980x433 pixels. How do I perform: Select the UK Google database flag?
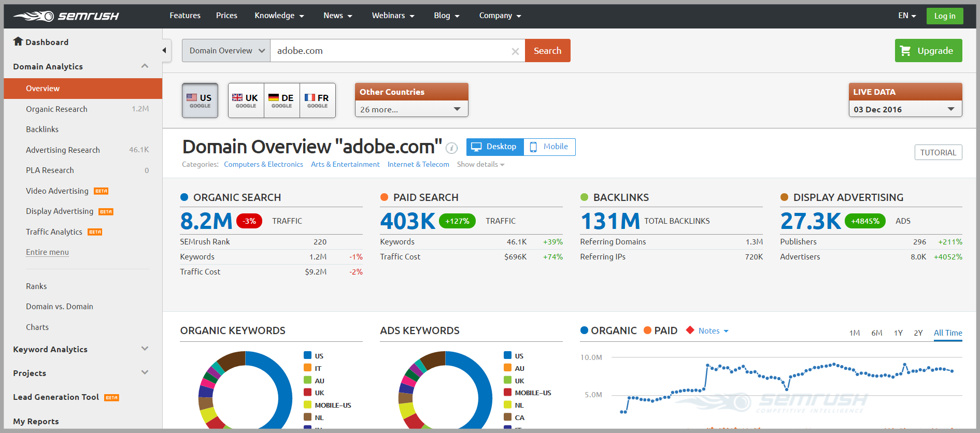(246, 100)
